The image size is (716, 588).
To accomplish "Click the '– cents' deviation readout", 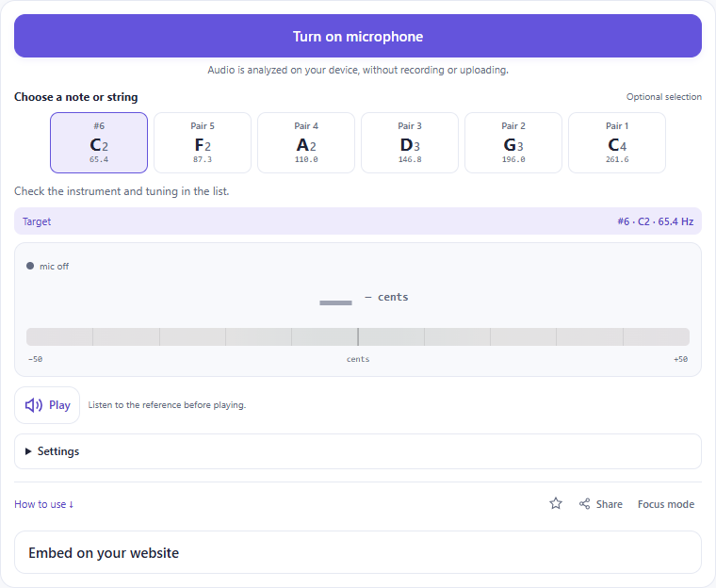I will tap(386, 298).
